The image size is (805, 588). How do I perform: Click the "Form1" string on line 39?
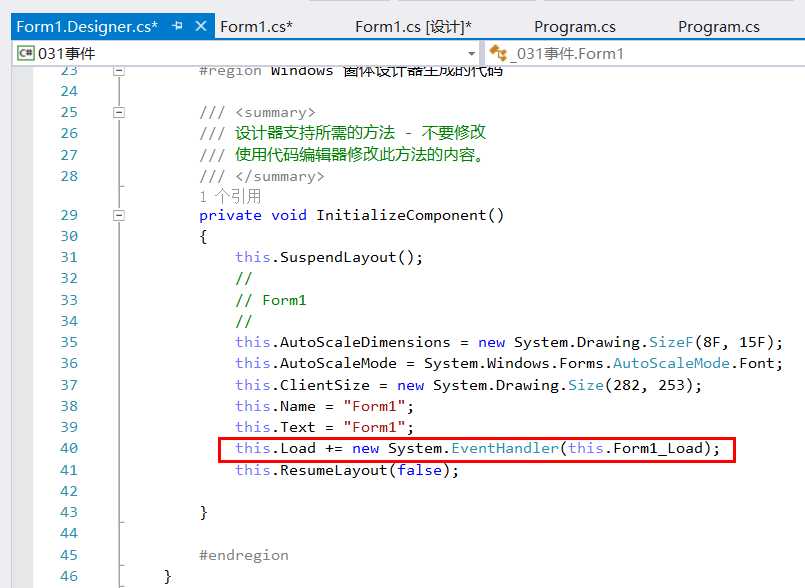[375, 427]
